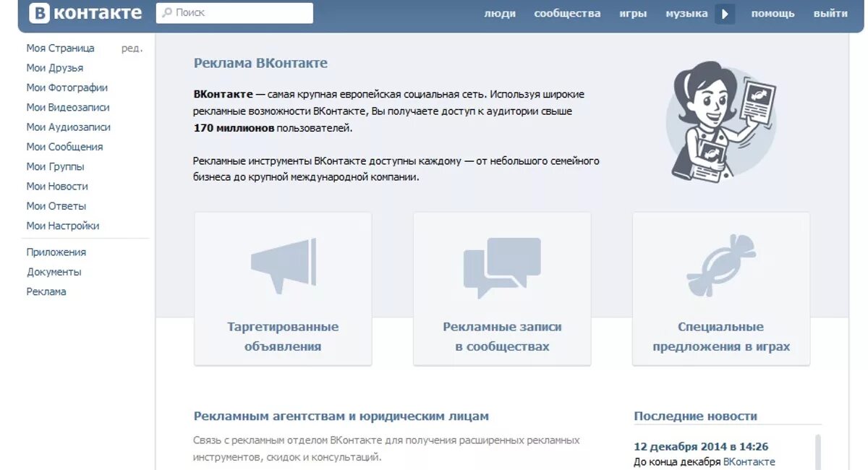
Task: Click the news panel scrollbar
Action: tap(818, 452)
